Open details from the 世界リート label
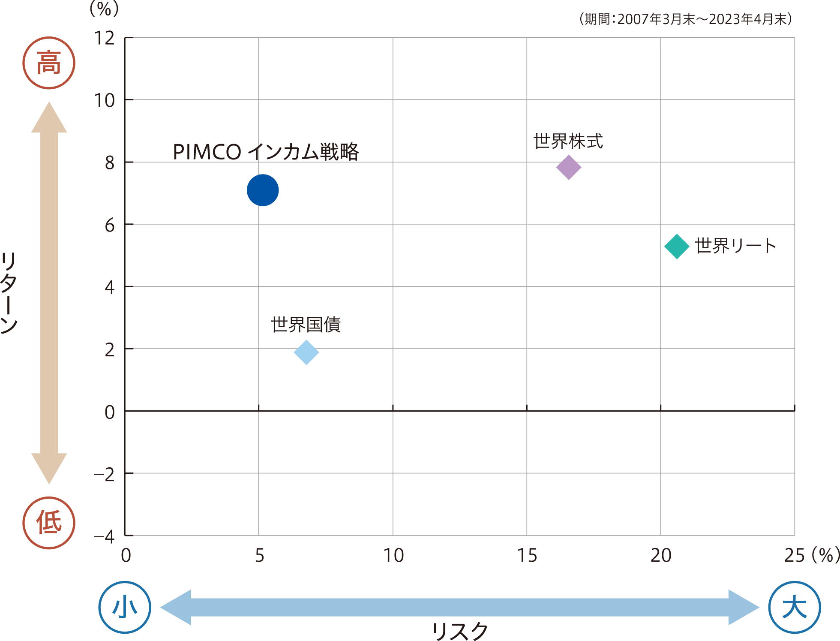Image resolution: width=840 pixels, height=641 pixels. pyautogui.click(x=736, y=245)
